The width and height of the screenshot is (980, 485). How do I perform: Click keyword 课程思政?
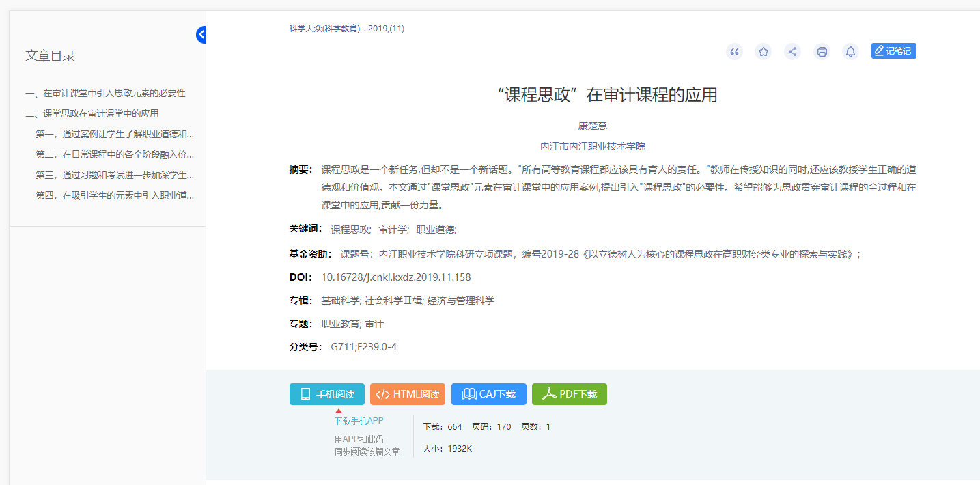pyautogui.click(x=351, y=230)
